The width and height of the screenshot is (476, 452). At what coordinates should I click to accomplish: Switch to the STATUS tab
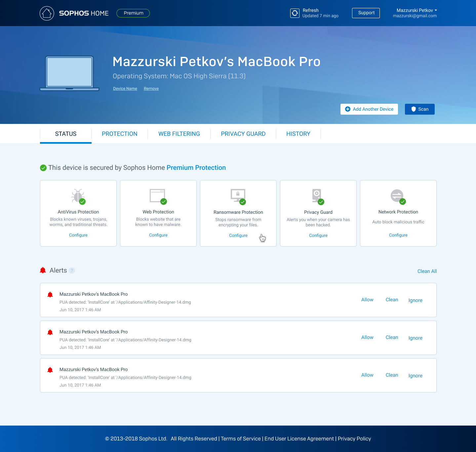(66, 134)
